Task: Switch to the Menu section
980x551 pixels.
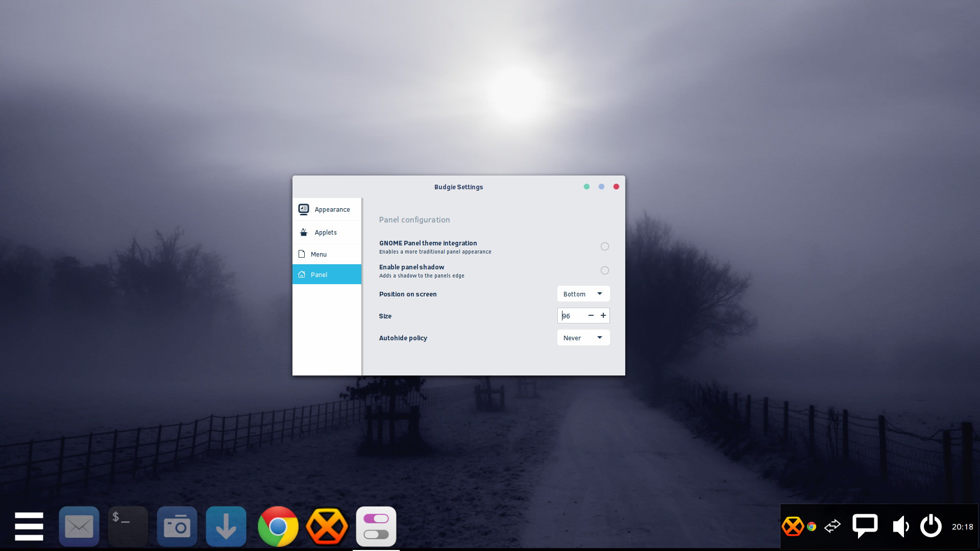Action: coord(327,254)
